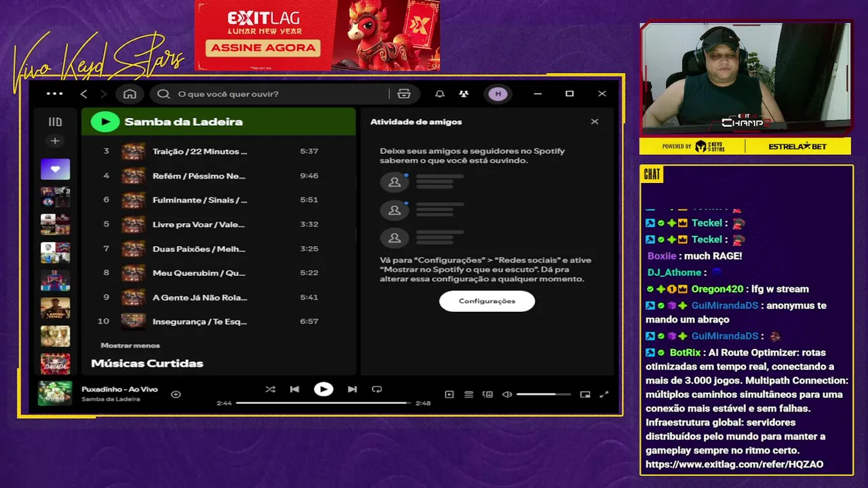Click chat username Boxiie
Screen dimensions: 868x488
click(x=662, y=256)
